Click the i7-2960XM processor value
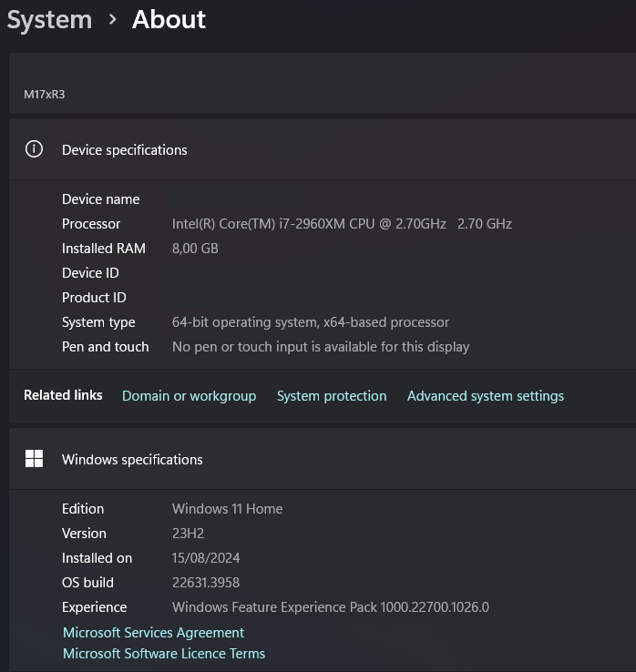This screenshot has height=672, width=636. [342, 224]
